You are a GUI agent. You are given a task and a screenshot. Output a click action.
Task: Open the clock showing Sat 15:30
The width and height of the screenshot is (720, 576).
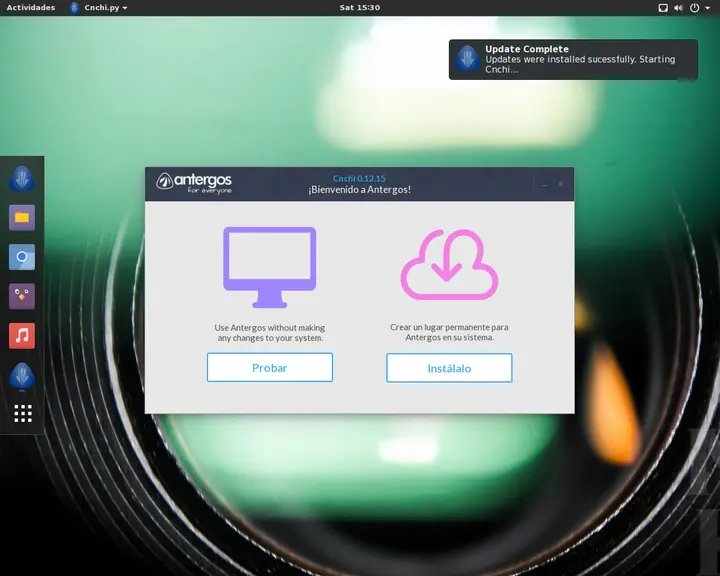click(x=360, y=7)
